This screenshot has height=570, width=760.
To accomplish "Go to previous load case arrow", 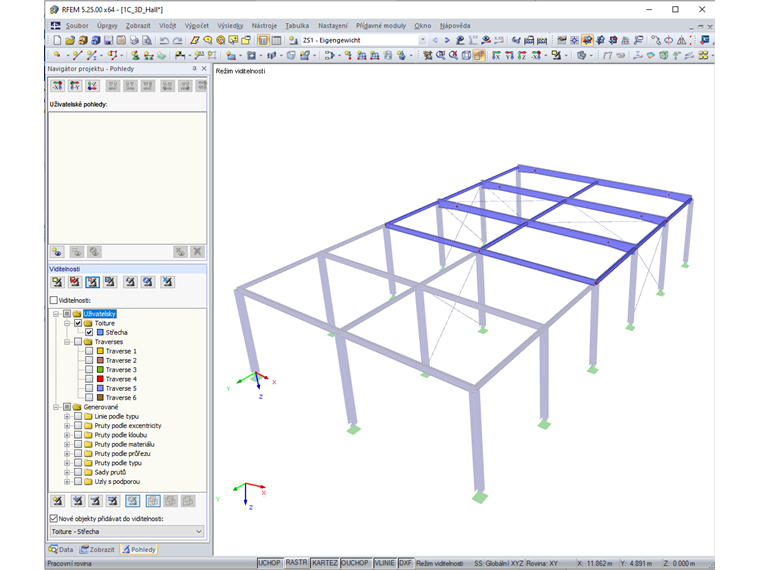I will pos(435,40).
